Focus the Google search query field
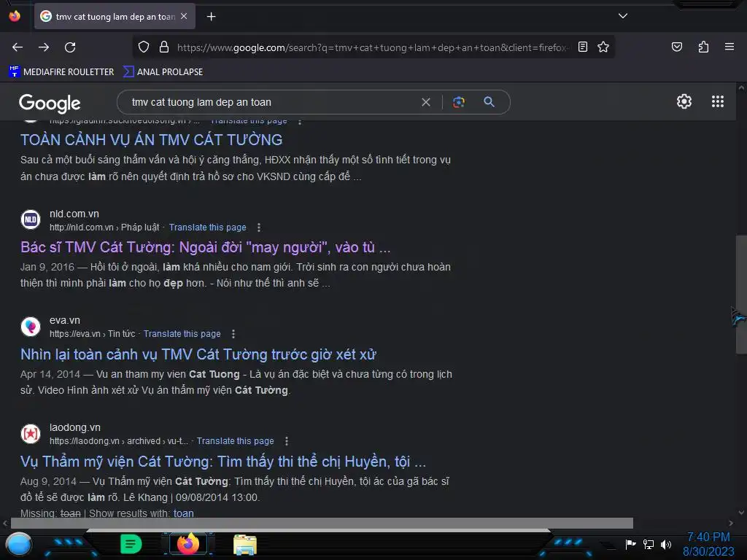Viewport: 747px width, 560px height. pos(271,102)
